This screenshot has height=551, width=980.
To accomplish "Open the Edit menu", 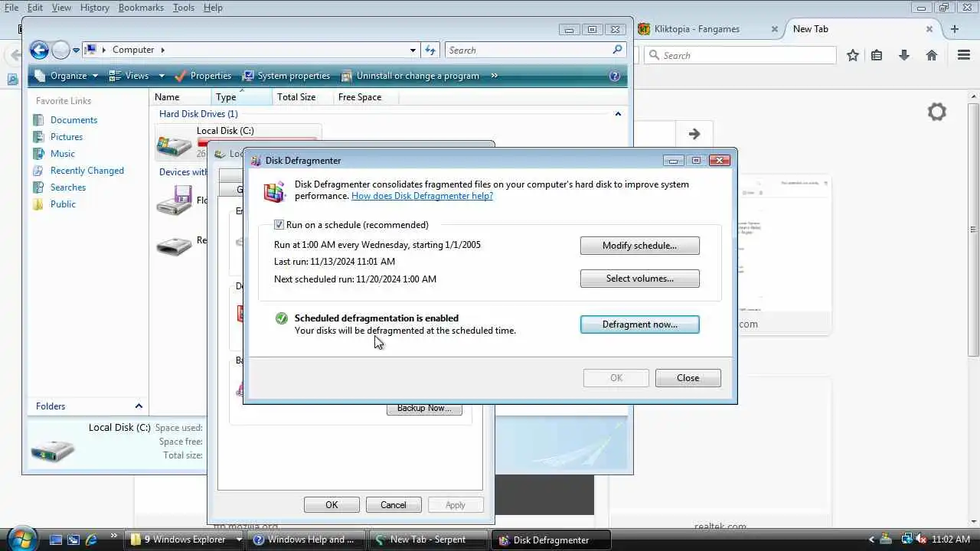I will pyautogui.click(x=36, y=7).
